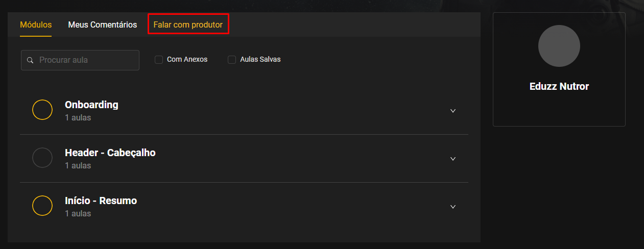The height and width of the screenshot is (249, 644).
Task: Click the Eduzz Nutror producer name
Action: point(559,86)
